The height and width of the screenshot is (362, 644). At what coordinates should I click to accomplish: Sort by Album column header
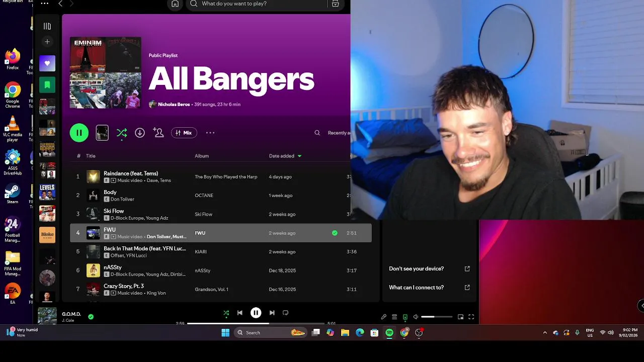[202, 156]
